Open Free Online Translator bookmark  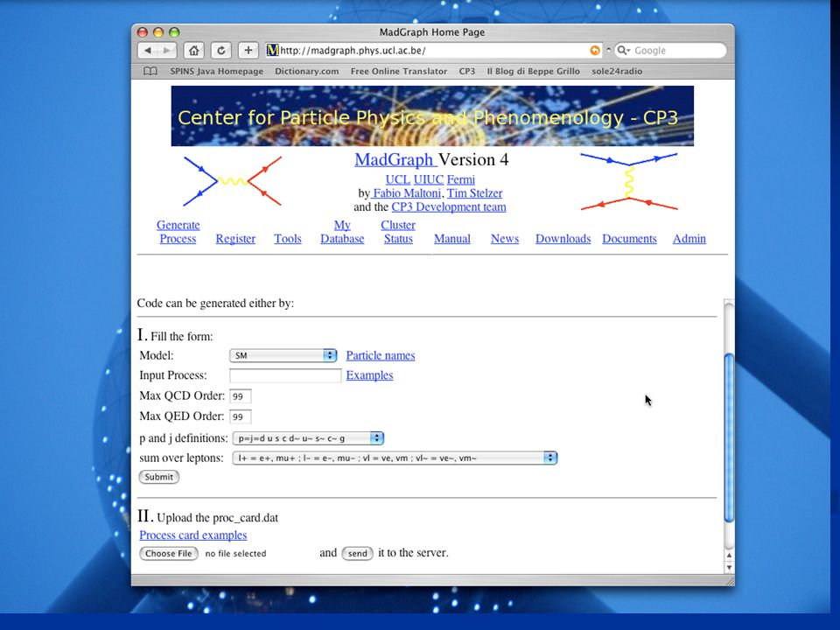[x=399, y=71]
